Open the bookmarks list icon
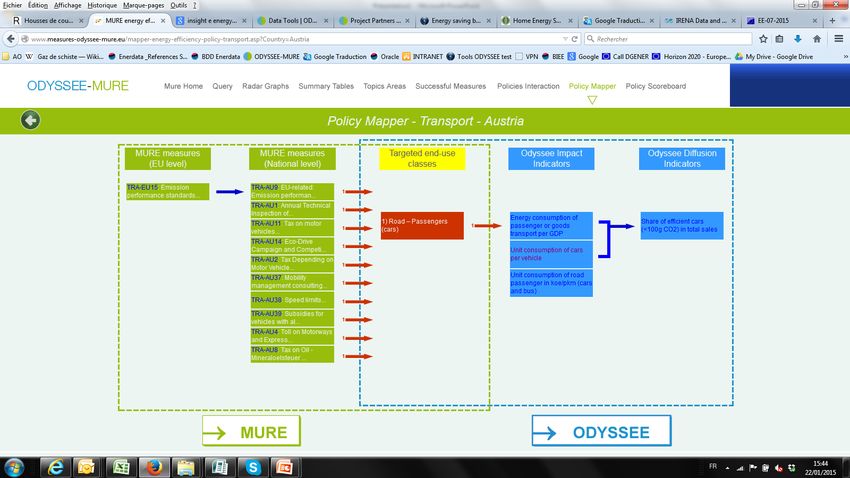Viewport: 850px width, 478px height. (780, 39)
